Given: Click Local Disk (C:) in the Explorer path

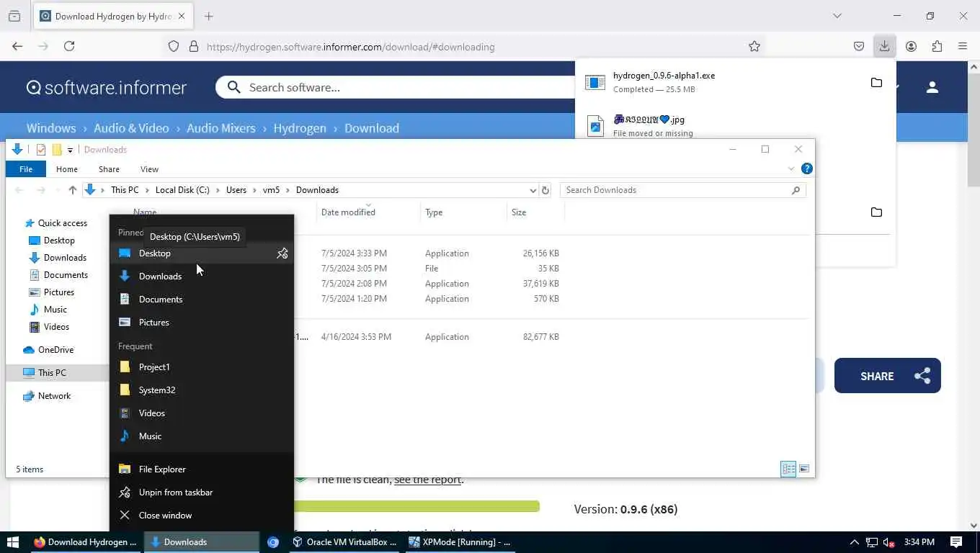Looking at the screenshot, I should point(182,190).
